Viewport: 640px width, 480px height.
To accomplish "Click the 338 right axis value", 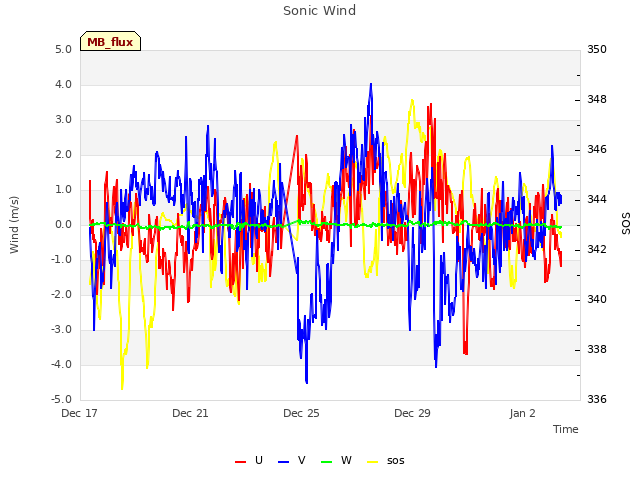I will [x=597, y=349].
